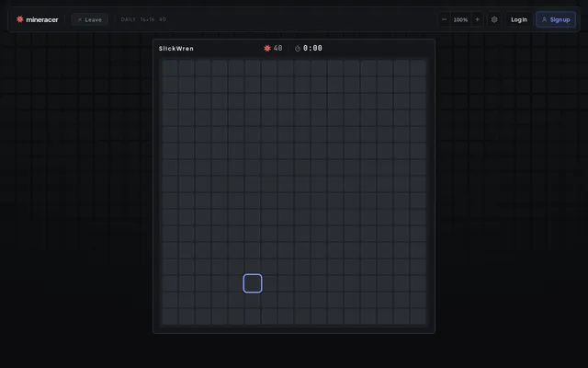Reveal the blue-outlined highlighted cell
588x368 pixels.
(x=253, y=283)
